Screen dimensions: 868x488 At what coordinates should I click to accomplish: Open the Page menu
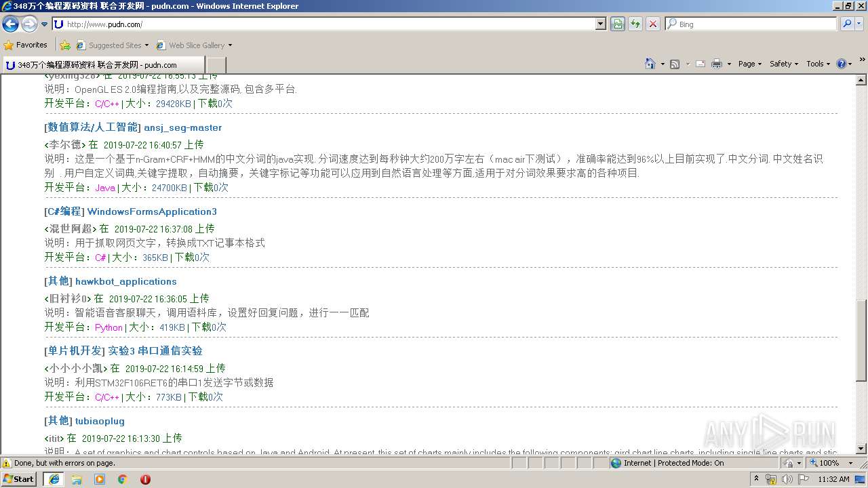pos(750,64)
